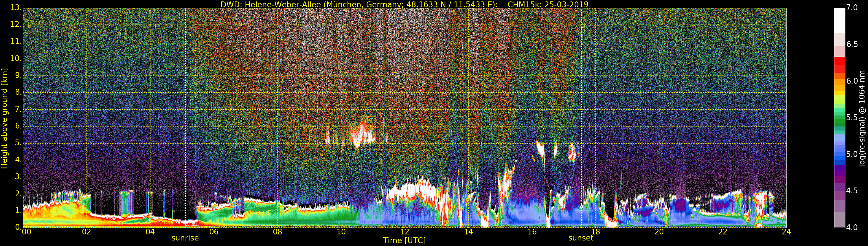868x246 pixels.
Task: Click the colorbar tick label 4.5
Action: point(852,191)
